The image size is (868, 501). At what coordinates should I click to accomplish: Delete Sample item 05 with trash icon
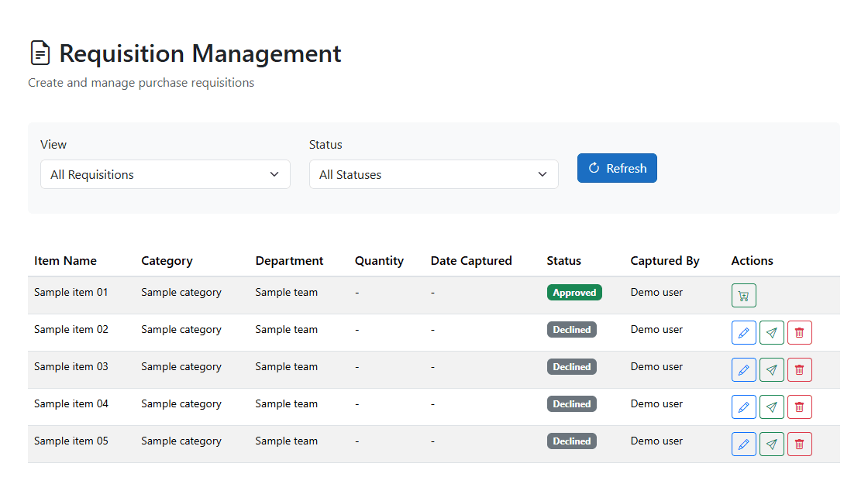coord(799,444)
